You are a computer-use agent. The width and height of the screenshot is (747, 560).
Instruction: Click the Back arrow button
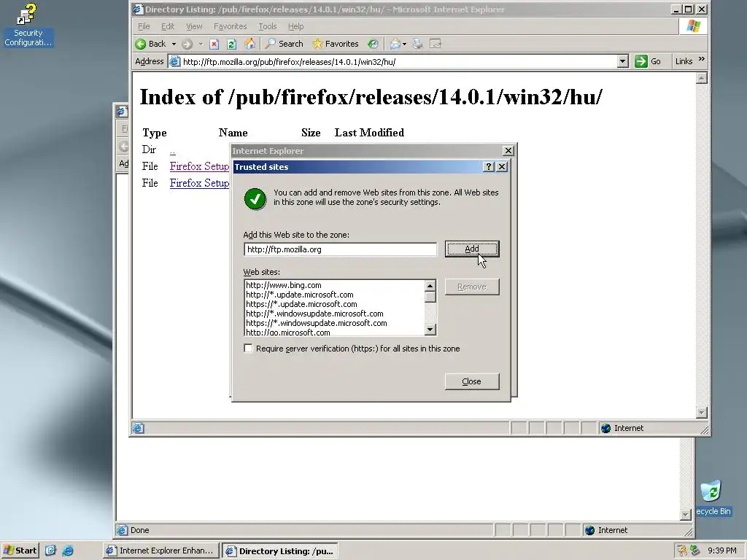pyautogui.click(x=150, y=44)
